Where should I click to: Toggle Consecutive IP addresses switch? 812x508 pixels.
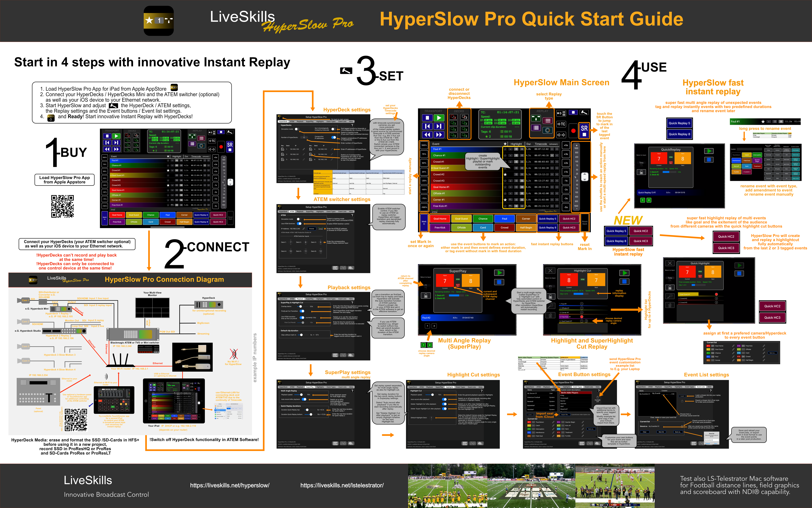tap(334, 137)
